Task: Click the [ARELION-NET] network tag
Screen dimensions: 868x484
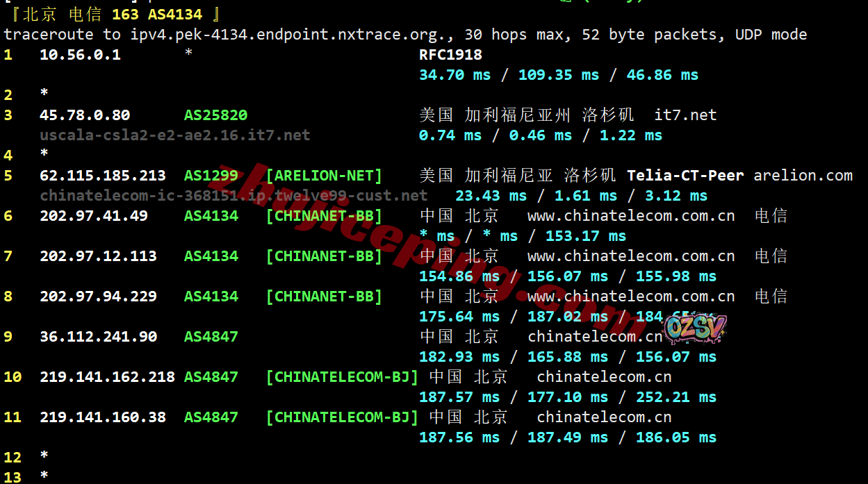Action: 324,176
